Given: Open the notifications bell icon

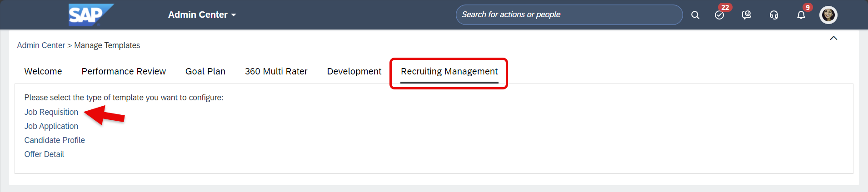Looking at the screenshot, I should tap(801, 15).
